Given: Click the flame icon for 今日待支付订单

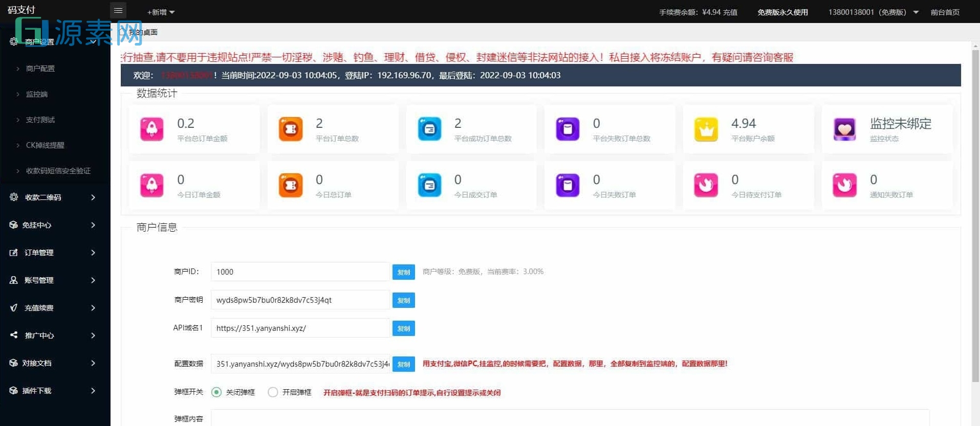Looking at the screenshot, I should [706, 185].
